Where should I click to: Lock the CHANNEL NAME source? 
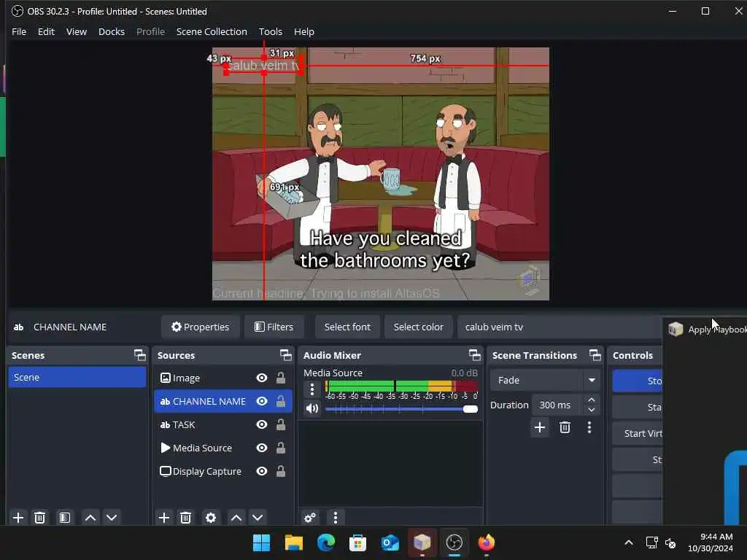point(281,402)
